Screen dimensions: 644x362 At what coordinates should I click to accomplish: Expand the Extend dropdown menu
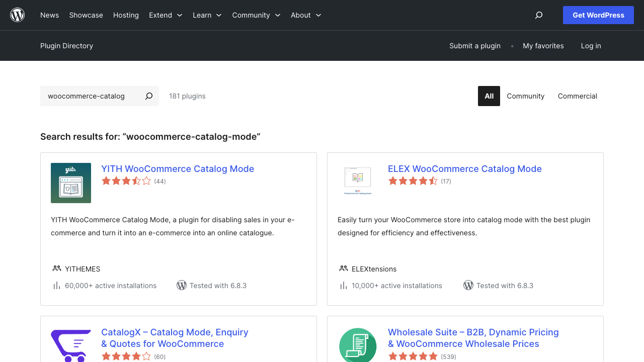[x=166, y=15]
